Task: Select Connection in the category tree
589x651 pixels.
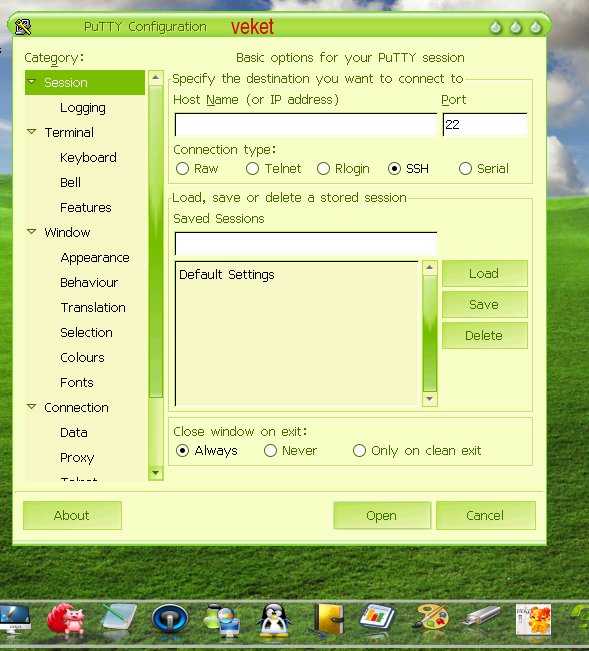Action: 76,408
